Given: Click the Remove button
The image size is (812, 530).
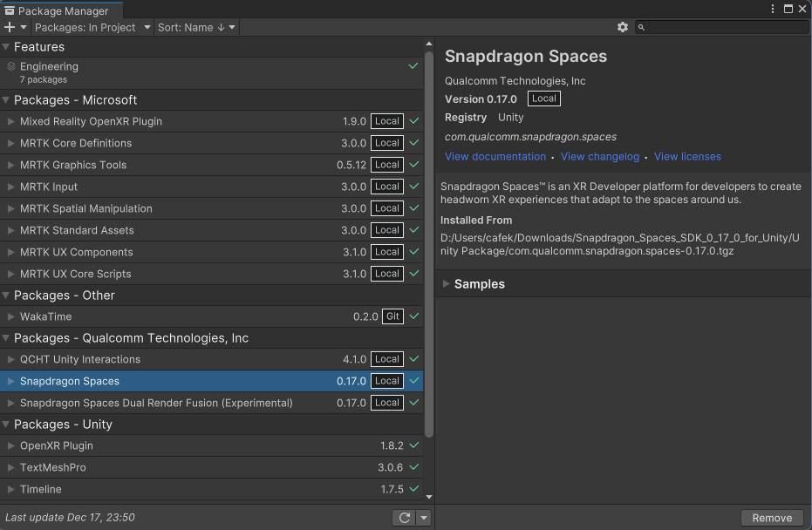Looking at the screenshot, I should (772, 518).
